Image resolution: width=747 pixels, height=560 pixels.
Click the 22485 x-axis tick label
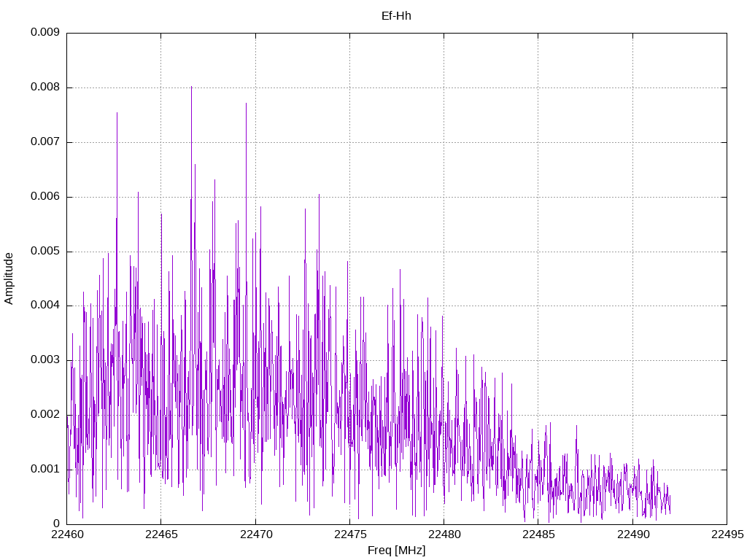point(539,534)
